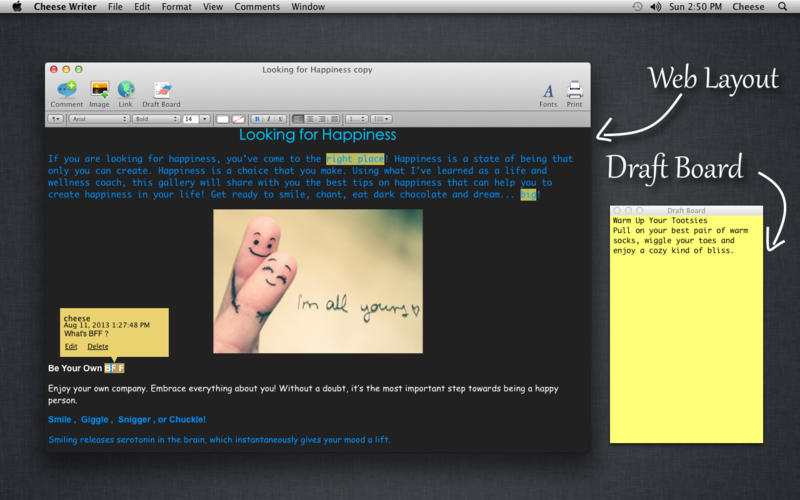
Task: Open the Cheese user menu
Action: (x=748, y=7)
